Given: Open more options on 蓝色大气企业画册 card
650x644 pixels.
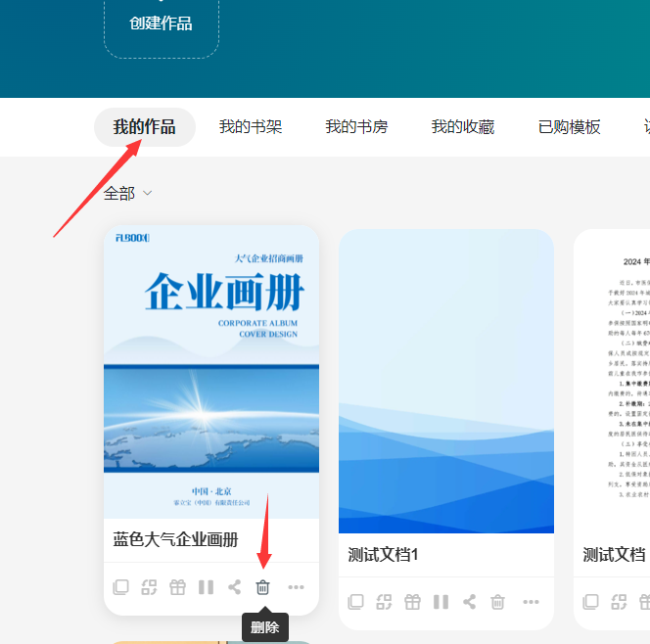Looking at the screenshot, I should click(296, 587).
